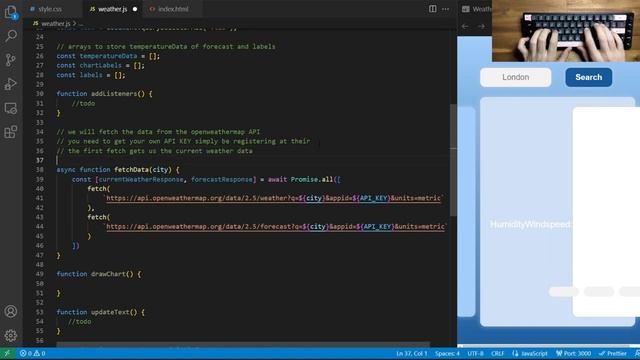Click the errors and warnings counter

(32, 353)
